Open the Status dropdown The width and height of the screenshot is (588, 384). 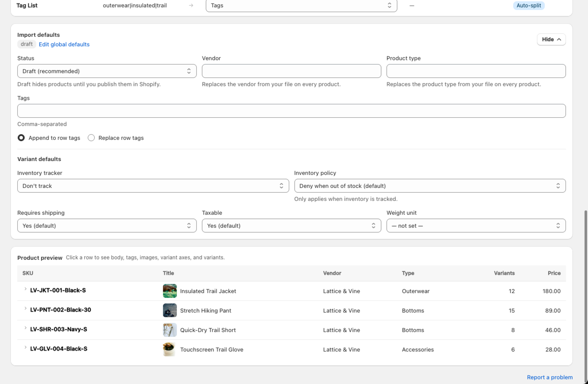[x=107, y=71]
